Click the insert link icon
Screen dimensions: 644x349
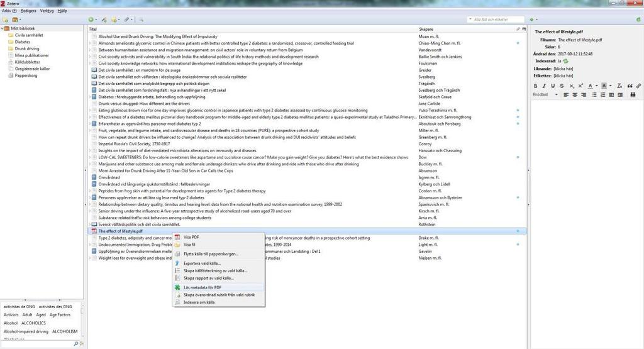pos(639,86)
